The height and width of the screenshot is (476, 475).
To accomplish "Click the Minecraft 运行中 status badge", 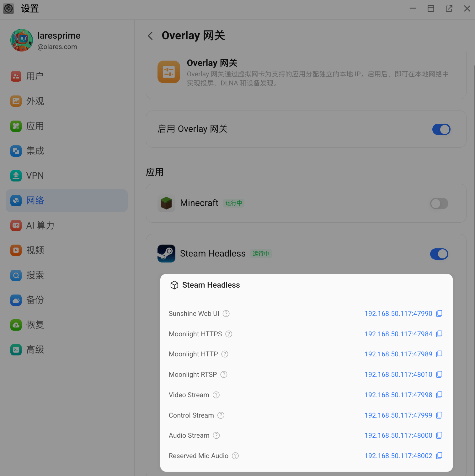I will click(x=234, y=203).
